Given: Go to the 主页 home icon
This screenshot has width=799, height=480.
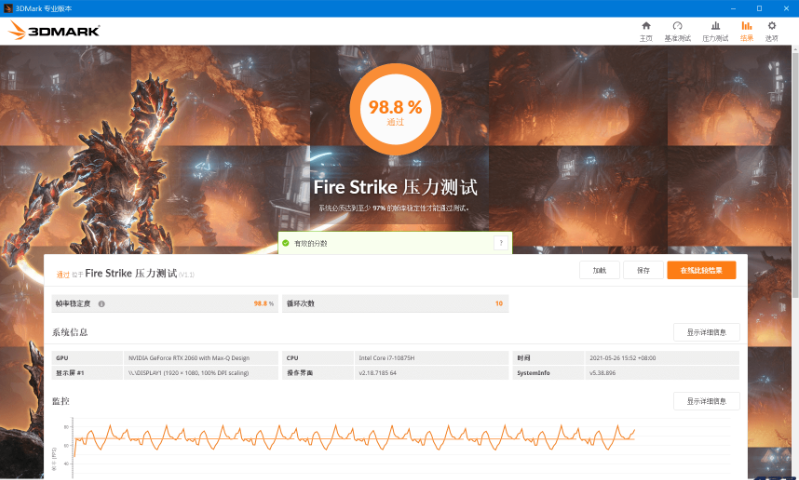Looking at the screenshot, I should click(x=646, y=26).
